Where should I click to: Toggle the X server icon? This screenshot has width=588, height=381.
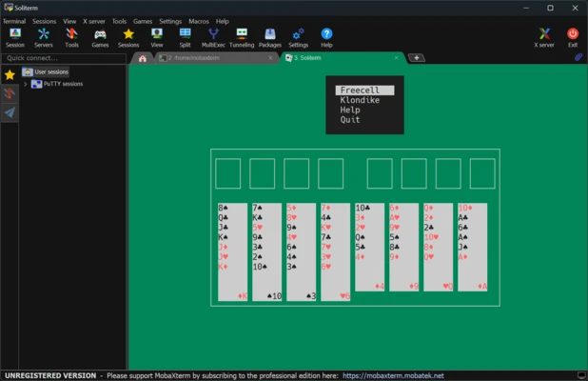click(x=544, y=38)
